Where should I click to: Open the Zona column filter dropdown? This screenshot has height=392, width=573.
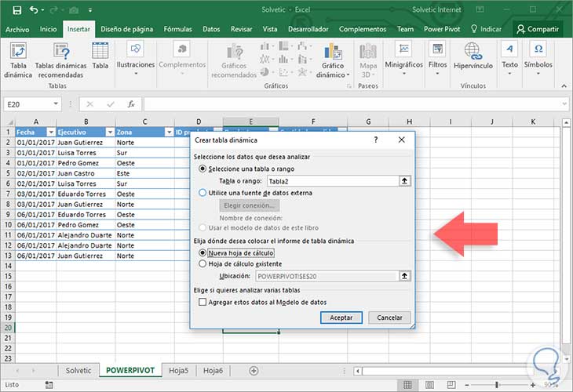(x=168, y=132)
